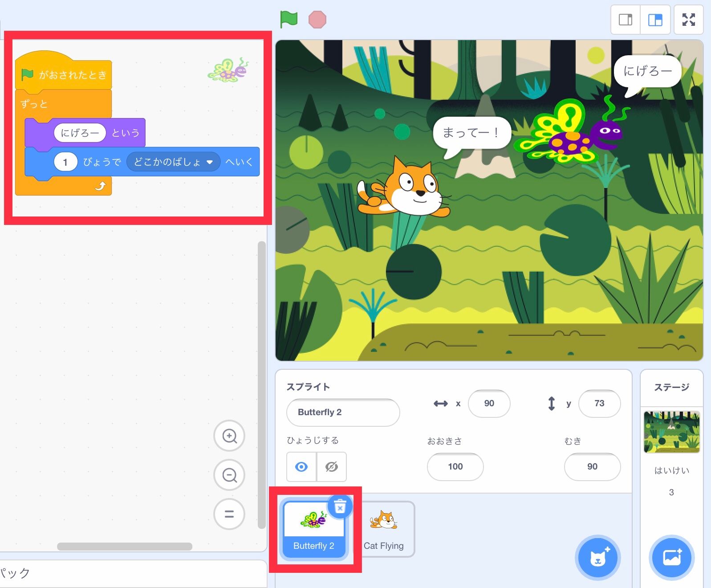Click the y position arrows icon

pyautogui.click(x=551, y=404)
